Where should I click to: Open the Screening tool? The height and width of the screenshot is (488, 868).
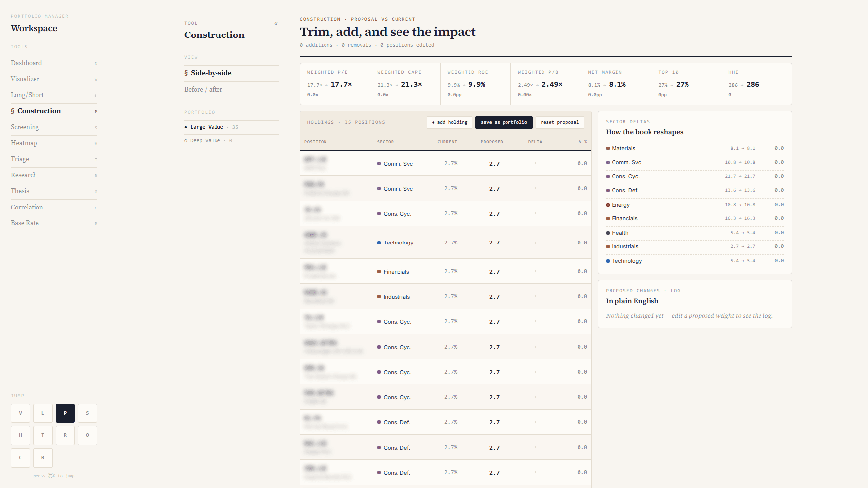pos(54,127)
